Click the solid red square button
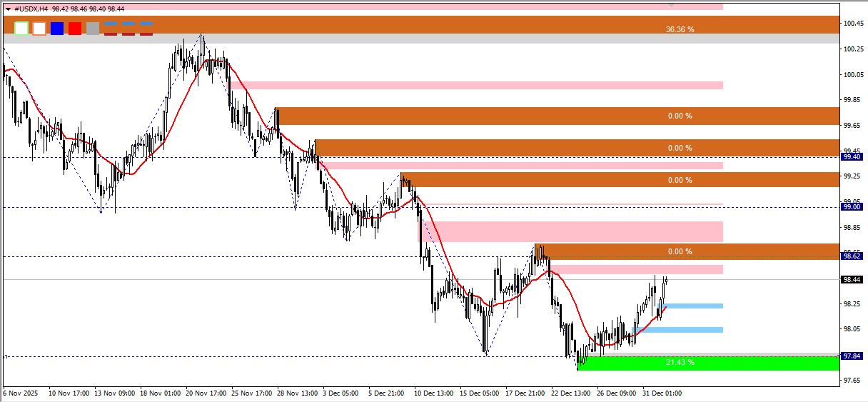 [x=75, y=29]
